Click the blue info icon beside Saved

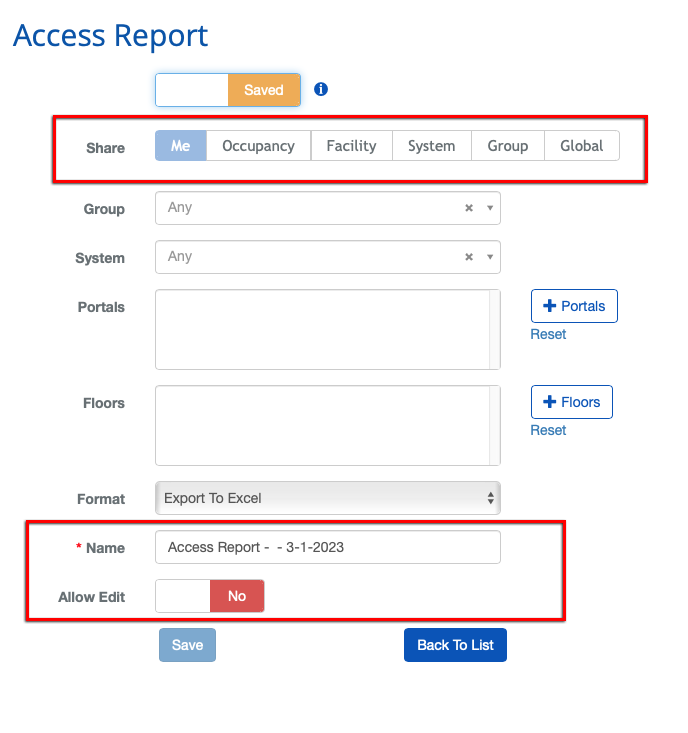(321, 89)
